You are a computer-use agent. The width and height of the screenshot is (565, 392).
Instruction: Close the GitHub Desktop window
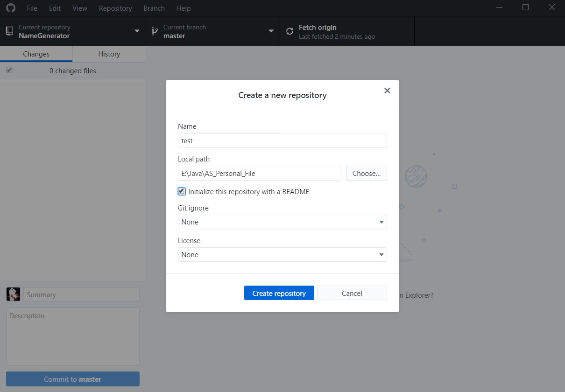[552, 7]
